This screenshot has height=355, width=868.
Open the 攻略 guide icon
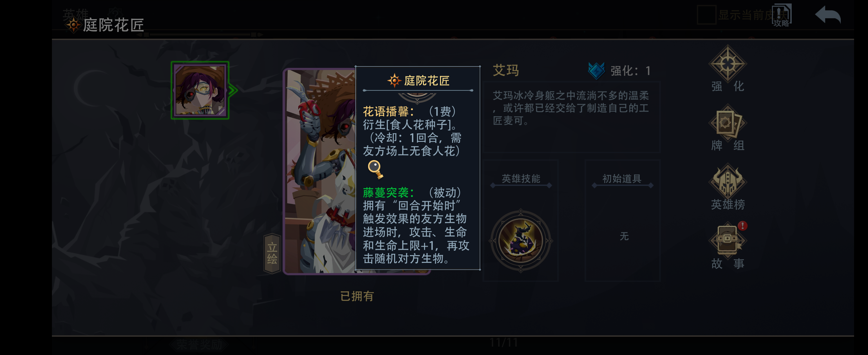pos(781,15)
